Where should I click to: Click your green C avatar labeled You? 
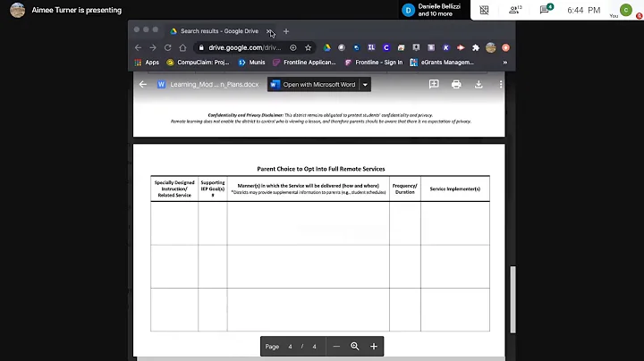626,10
